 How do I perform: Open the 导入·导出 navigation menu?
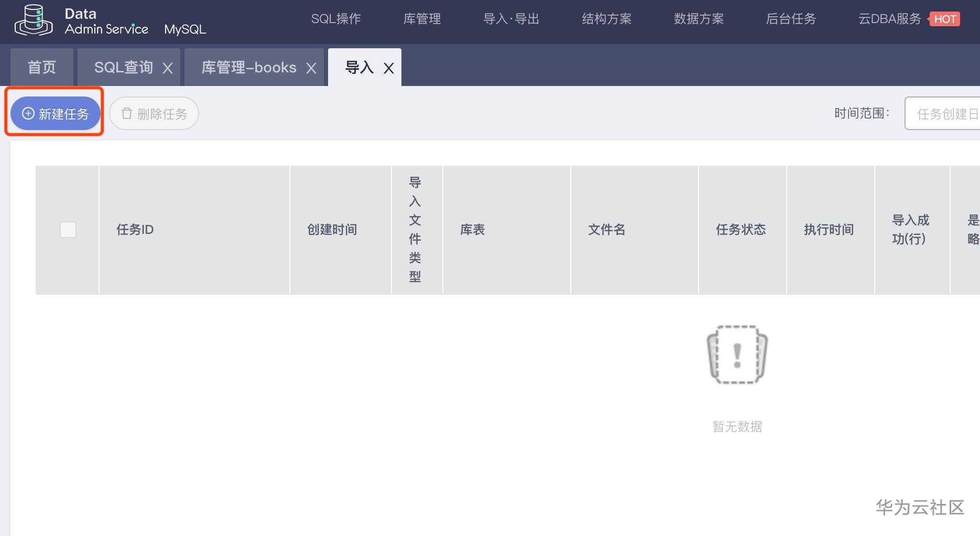[x=511, y=19]
